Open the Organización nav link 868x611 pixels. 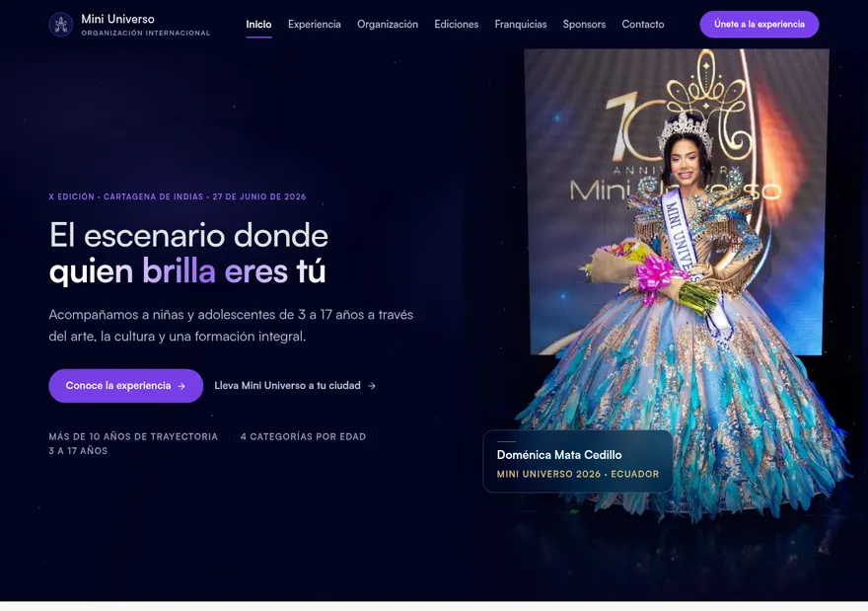point(388,25)
